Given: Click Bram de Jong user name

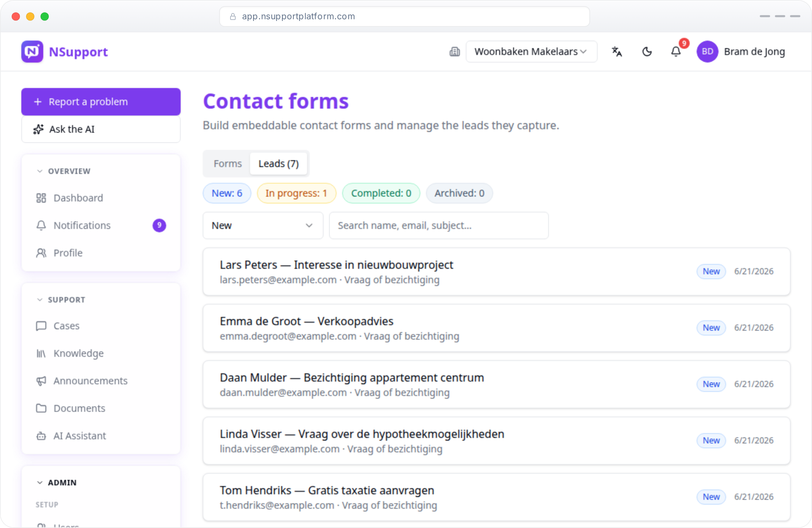Looking at the screenshot, I should pos(755,52).
